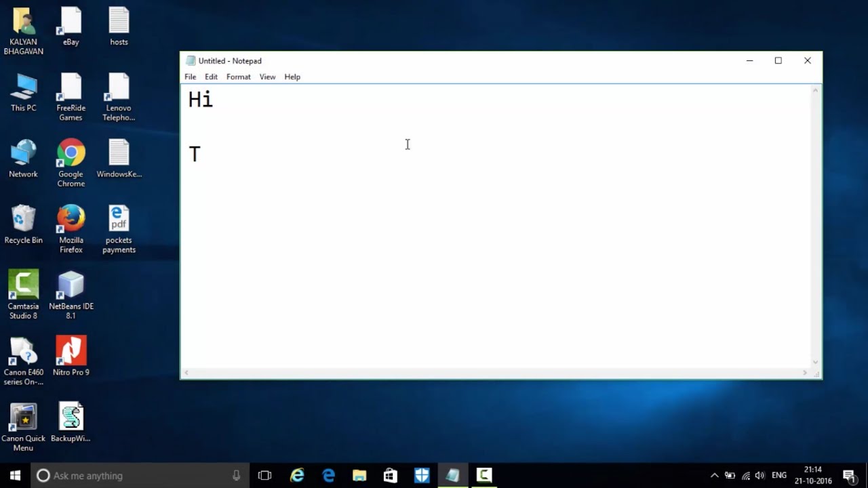The height and width of the screenshot is (488, 868).
Task: Click the letter T in the text area
Action: (x=195, y=155)
